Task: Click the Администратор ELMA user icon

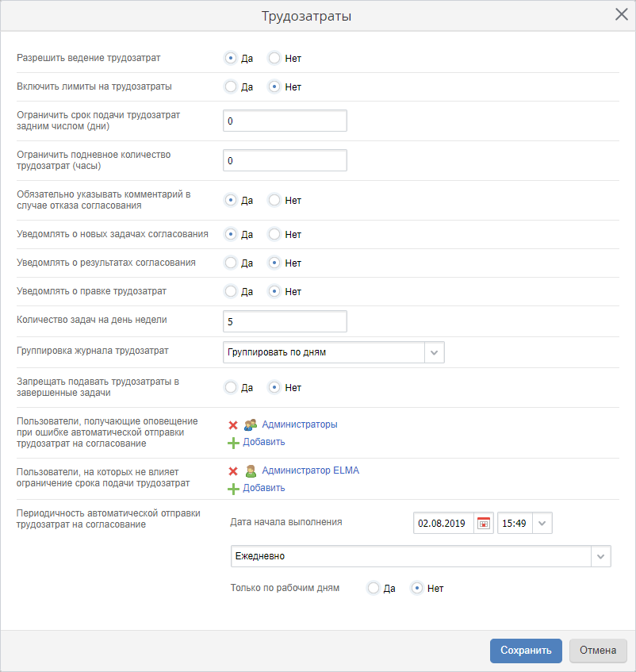Action: (x=251, y=471)
